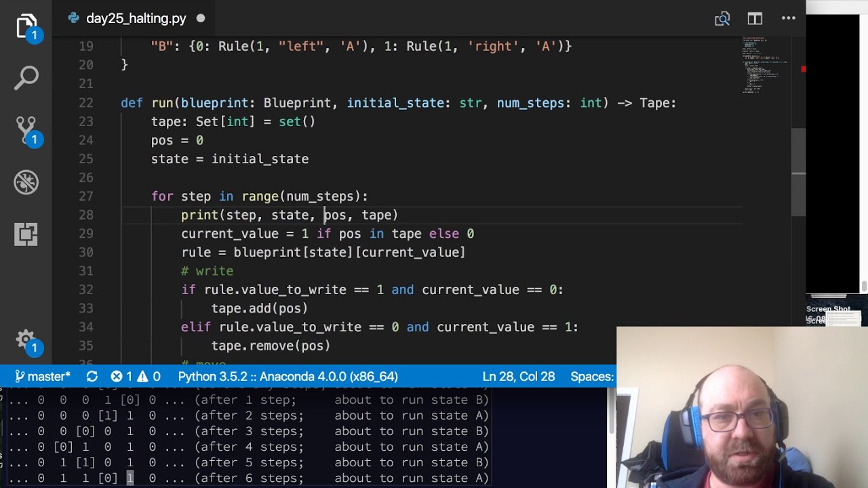Click the Ln 28, Col 28 position indicator
Viewport: 868px width, 488px height.
pos(519,376)
